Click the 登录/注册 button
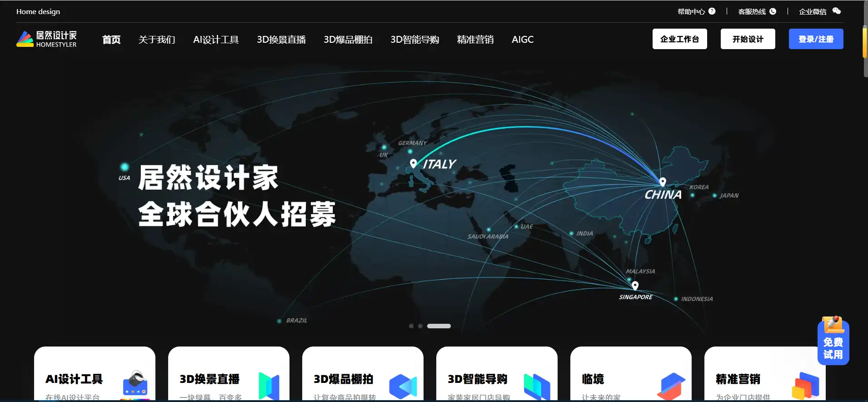This screenshot has height=402, width=868. click(816, 39)
